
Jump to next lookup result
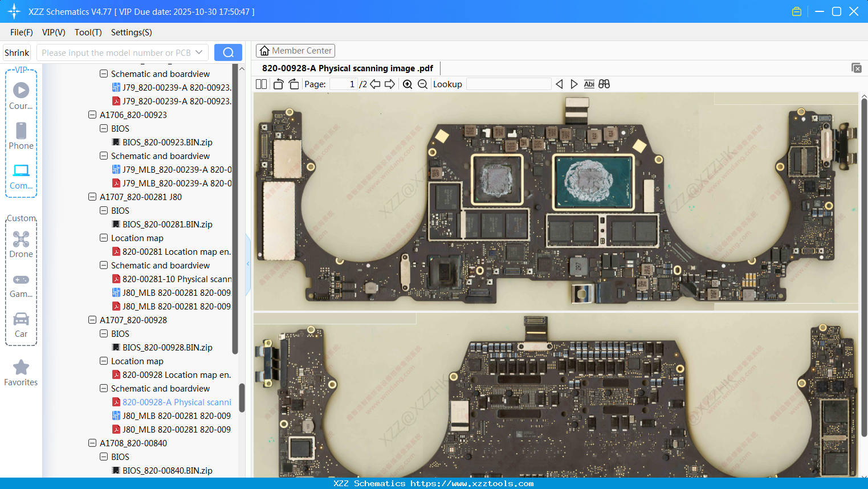point(574,84)
